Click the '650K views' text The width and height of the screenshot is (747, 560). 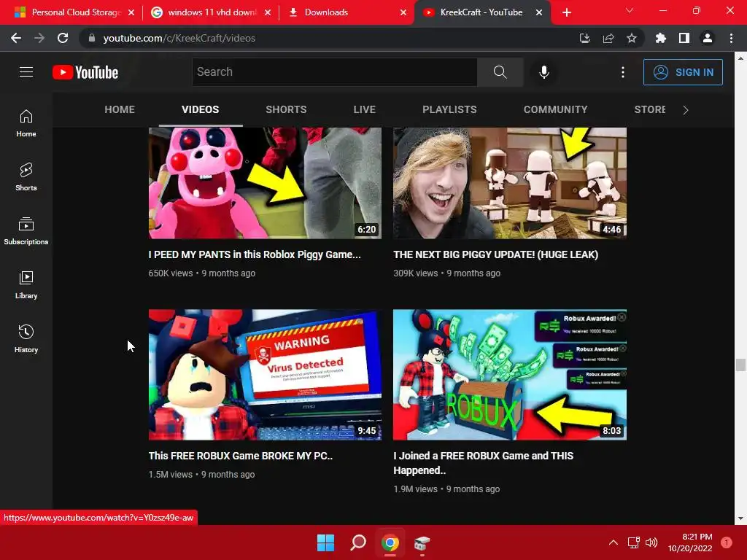[171, 273]
